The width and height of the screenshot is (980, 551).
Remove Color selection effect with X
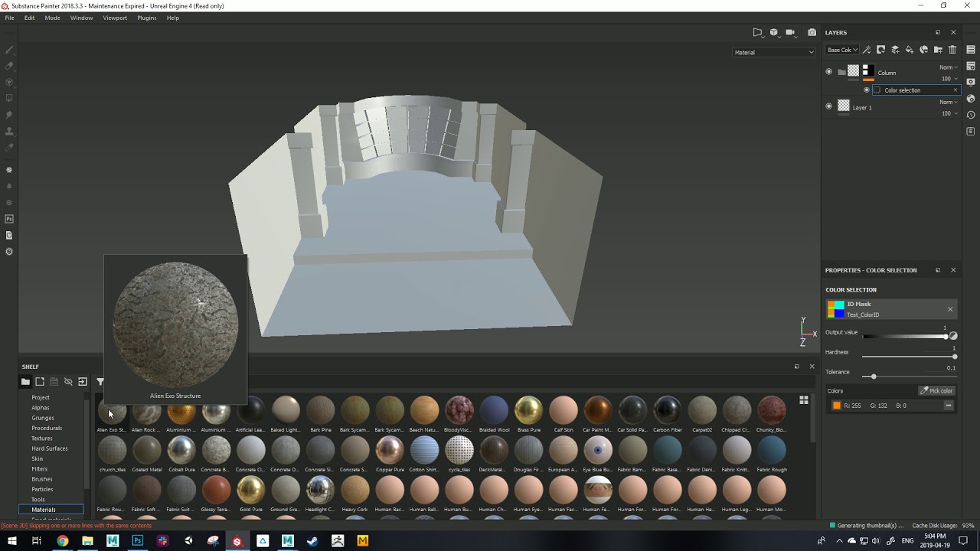[955, 90]
